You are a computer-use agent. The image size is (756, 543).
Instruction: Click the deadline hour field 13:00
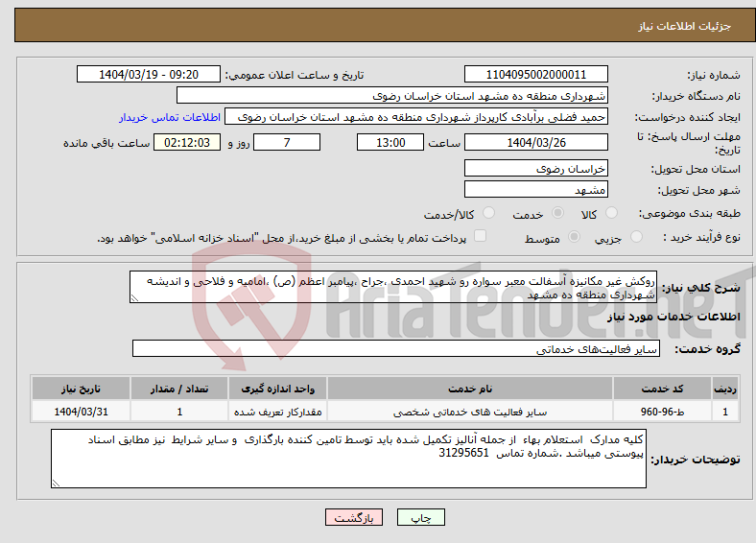(x=390, y=142)
